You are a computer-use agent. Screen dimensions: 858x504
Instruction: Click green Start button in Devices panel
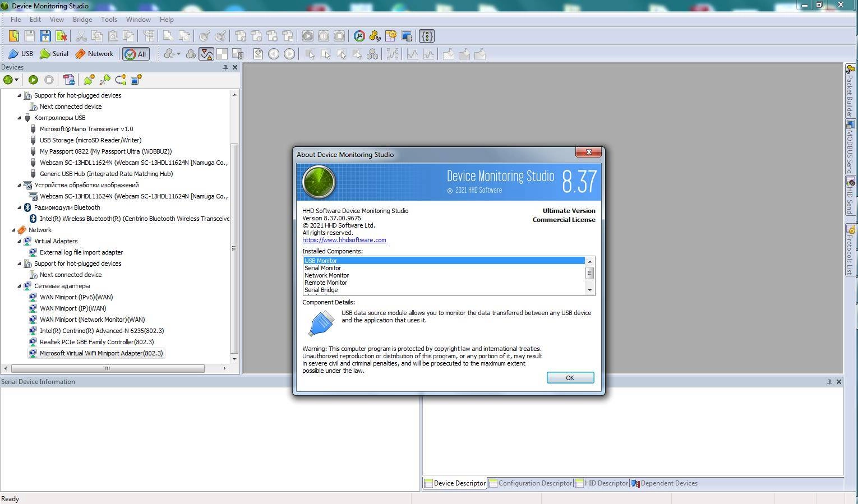tap(33, 80)
